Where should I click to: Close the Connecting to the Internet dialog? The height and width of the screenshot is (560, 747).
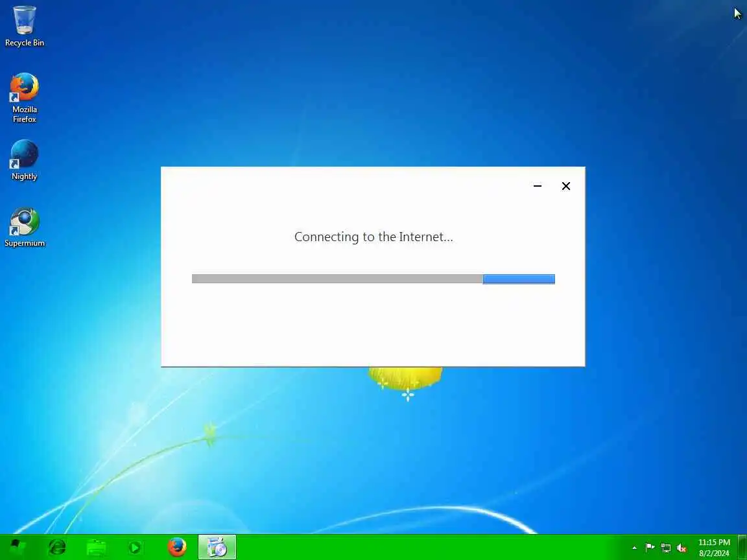[566, 186]
